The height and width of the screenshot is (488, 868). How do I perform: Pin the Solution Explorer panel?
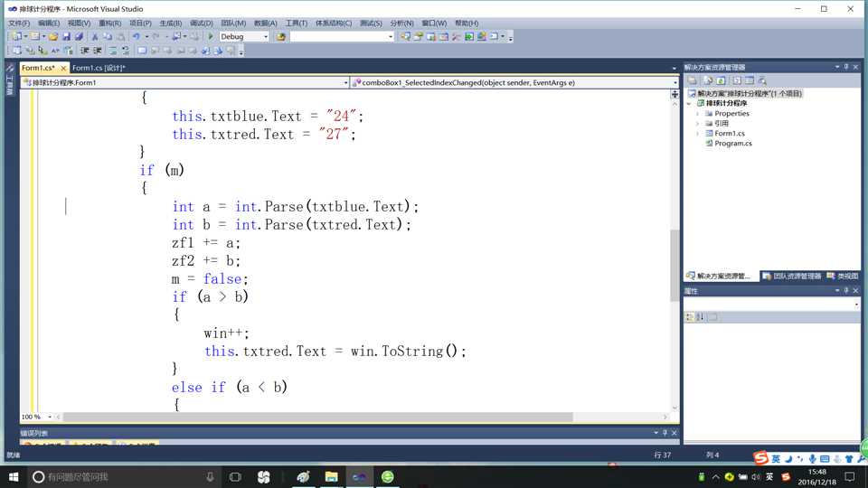coord(846,67)
